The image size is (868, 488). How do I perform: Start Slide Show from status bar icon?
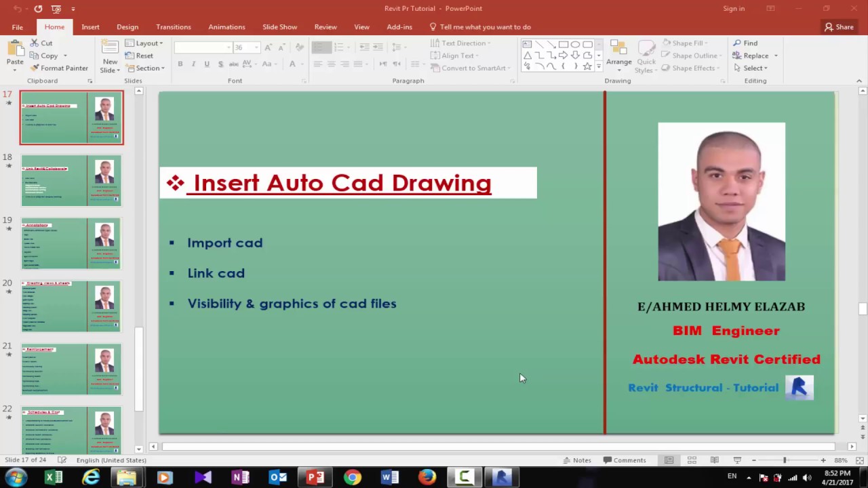coord(737,460)
